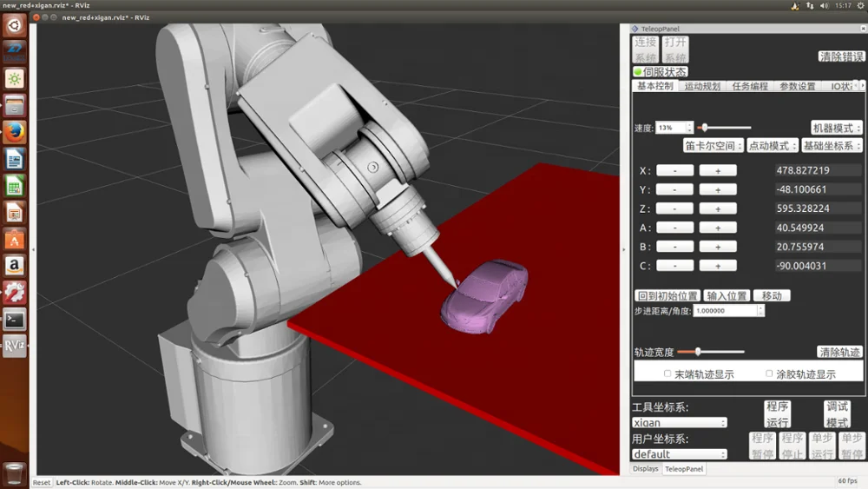Enable 末端轨迹显示 checkbox

(x=667, y=373)
